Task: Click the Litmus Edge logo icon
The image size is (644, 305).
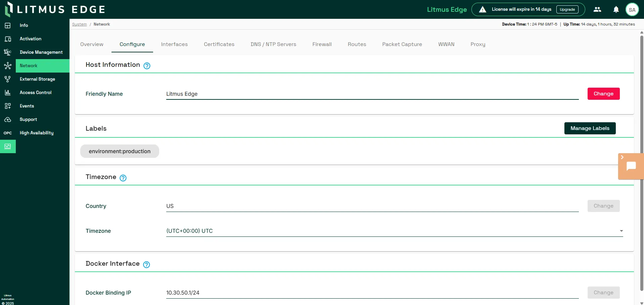Action: click(9, 9)
